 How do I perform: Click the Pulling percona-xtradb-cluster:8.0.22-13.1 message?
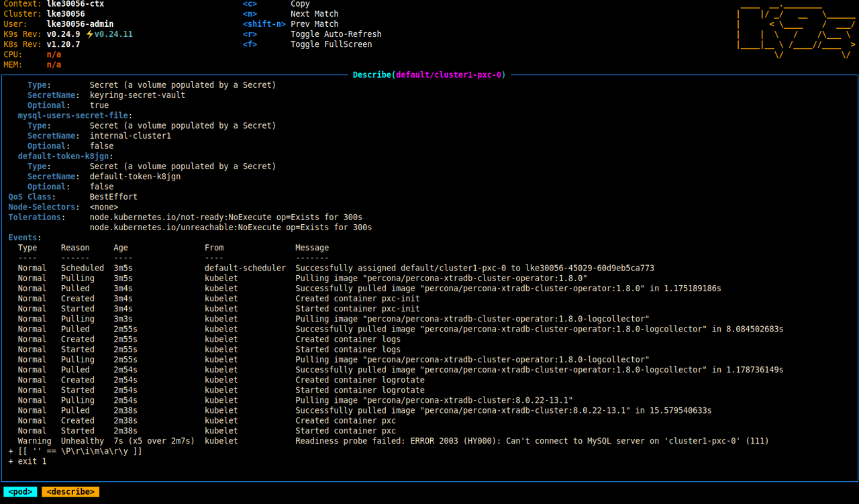[434, 400]
